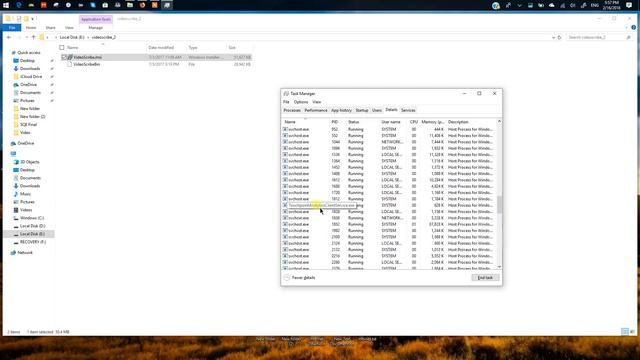Viewport: 640px width, 360px height.
Task: Open 3D Objects in navigation pane
Action: pyautogui.click(x=30, y=162)
